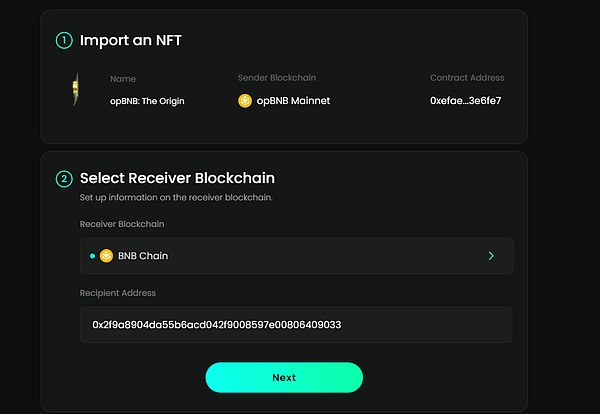
Task: Click the Receiver Blockchain field label
Action: click(x=122, y=224)
